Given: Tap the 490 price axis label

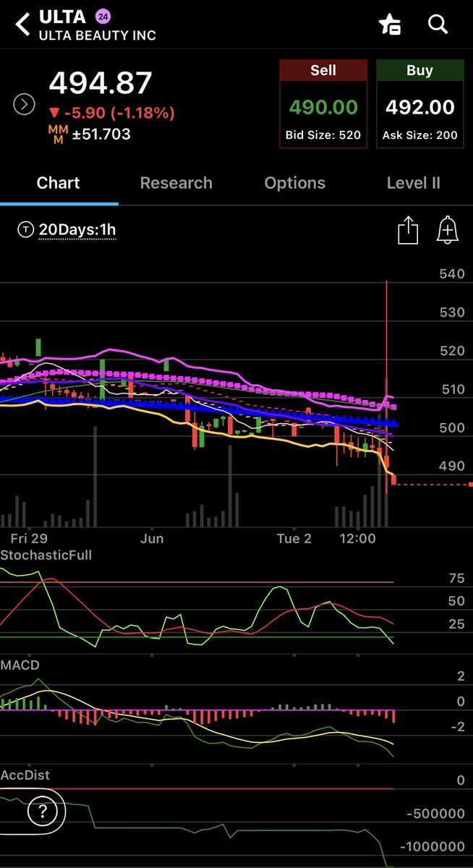Looking at the screenshot, I should coord(451,466).
